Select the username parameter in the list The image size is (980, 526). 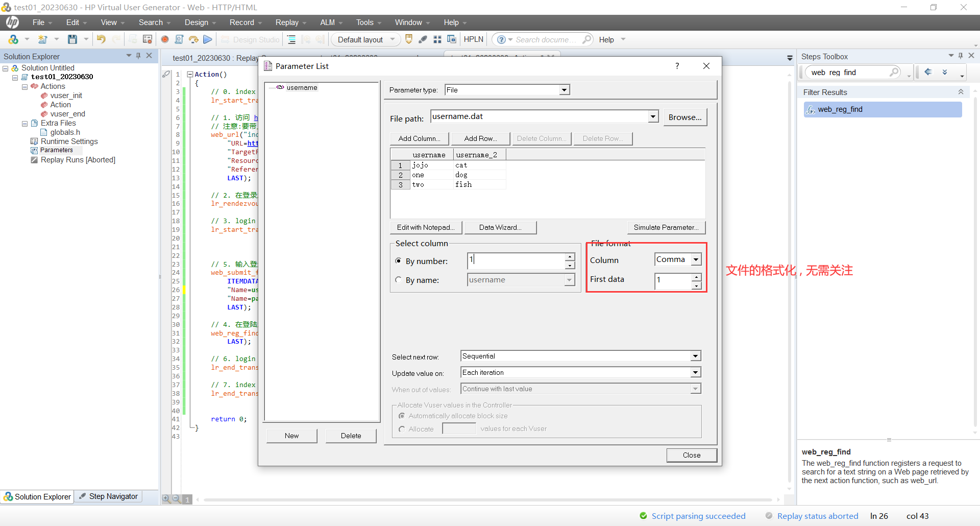tap(302, 87)
